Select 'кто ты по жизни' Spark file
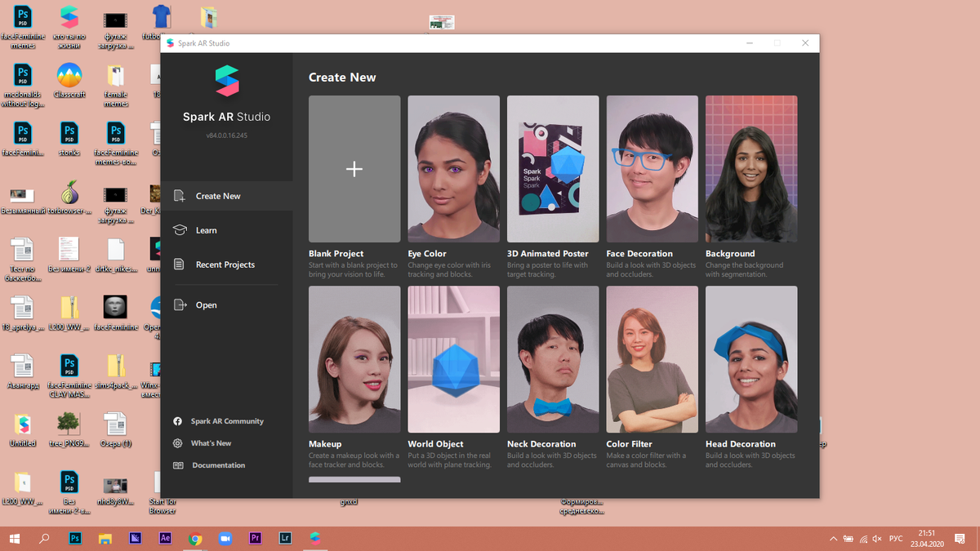 [69, 28]
